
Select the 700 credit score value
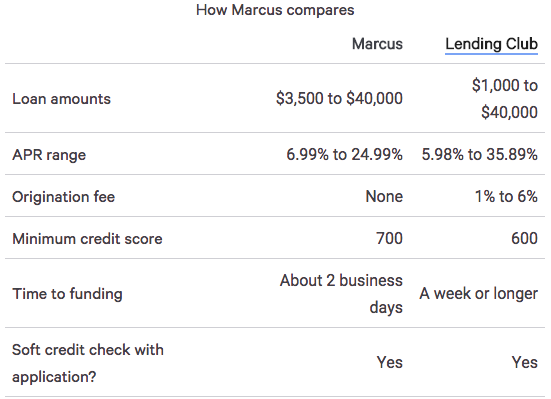tap(389, 238)
